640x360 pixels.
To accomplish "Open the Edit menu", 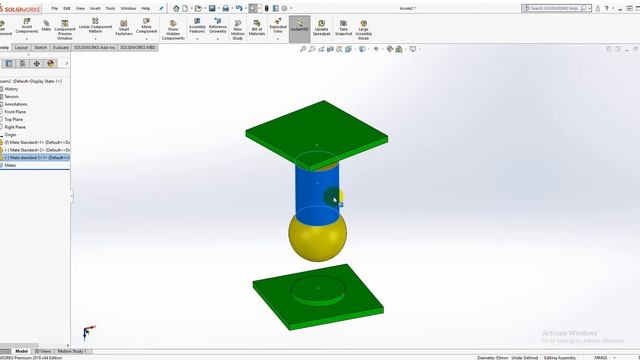I will click(67, 8).
